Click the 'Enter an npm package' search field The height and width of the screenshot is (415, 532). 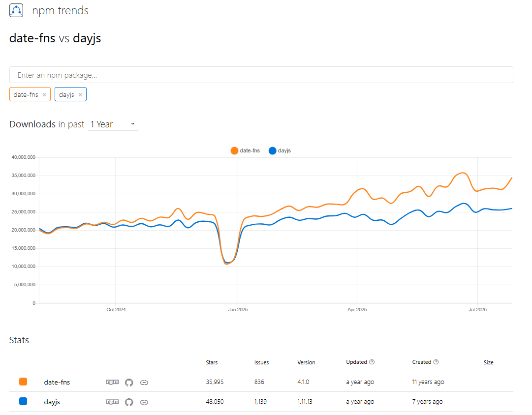click(x=261, y=75)
